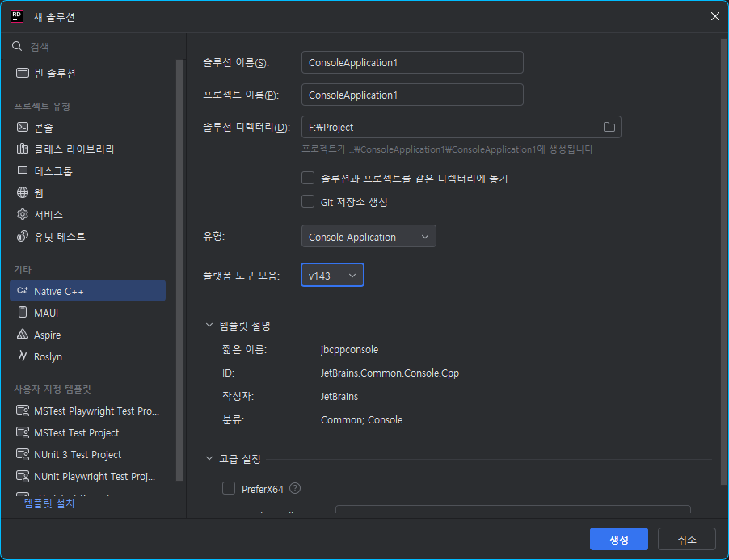Click the 취소 cancel button

687,539
